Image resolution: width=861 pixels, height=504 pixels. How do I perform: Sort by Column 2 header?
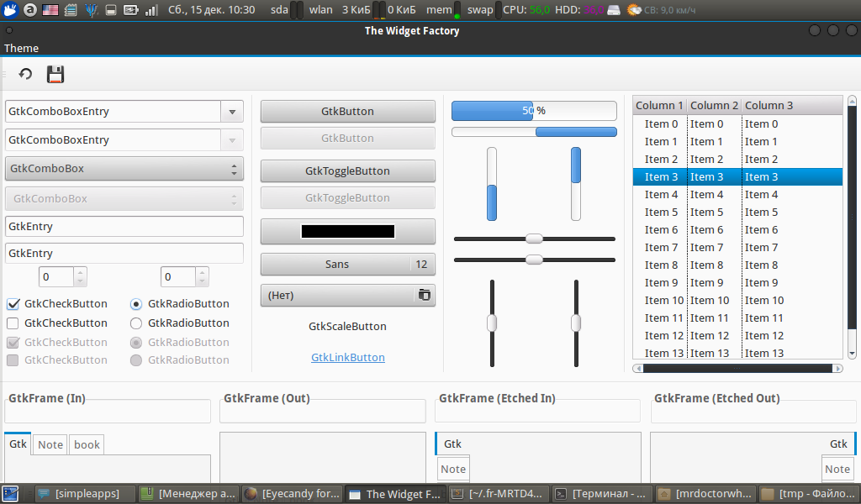click(x=714, y=105)
